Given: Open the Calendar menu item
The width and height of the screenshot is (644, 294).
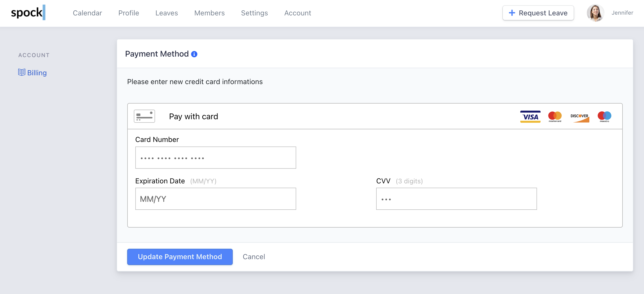Looking at the screenshot, I should pos(87,13).
